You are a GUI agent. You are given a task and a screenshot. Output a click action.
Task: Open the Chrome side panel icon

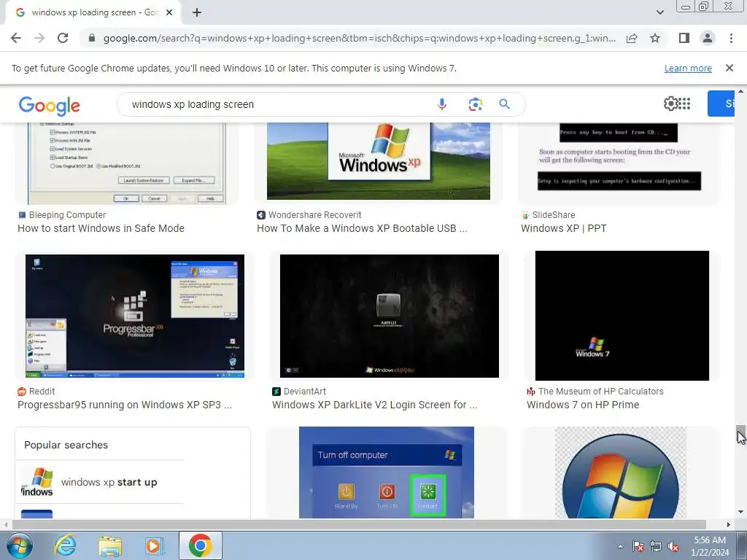point(684,38)
